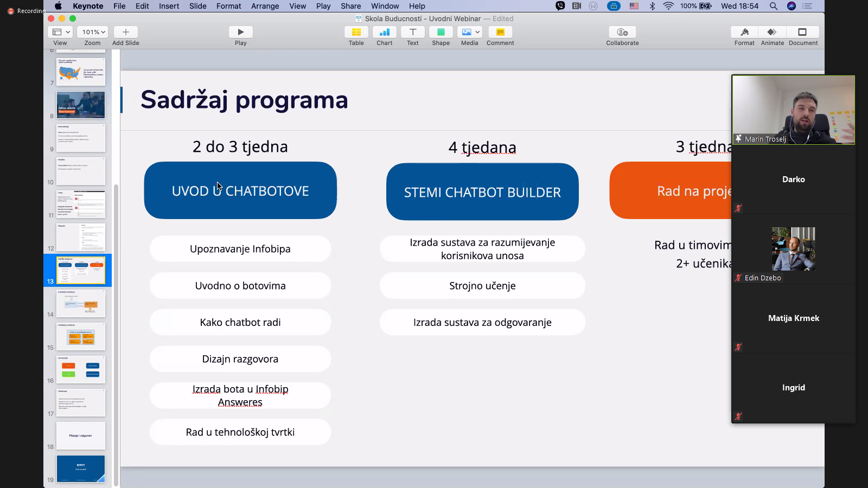Open the Format menu in menu bar
868x488 pixels.
228,6
